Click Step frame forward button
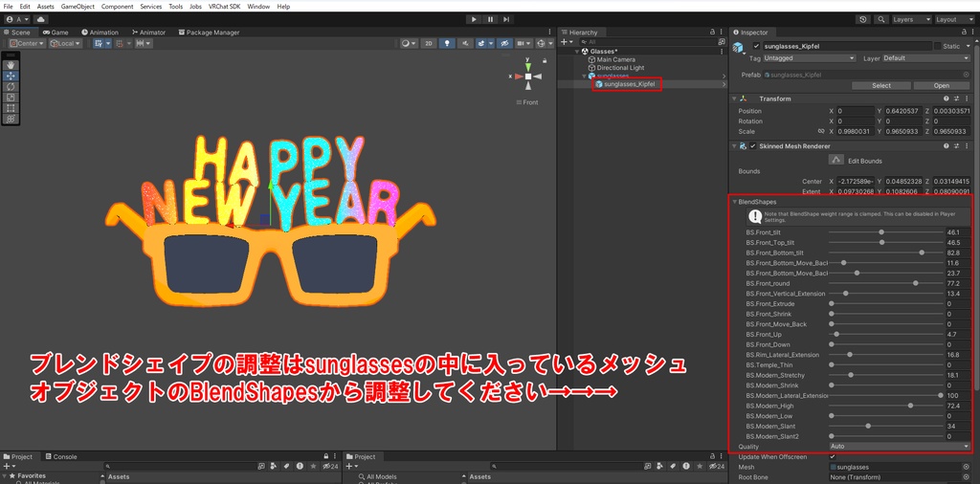 tap(507, 19)
